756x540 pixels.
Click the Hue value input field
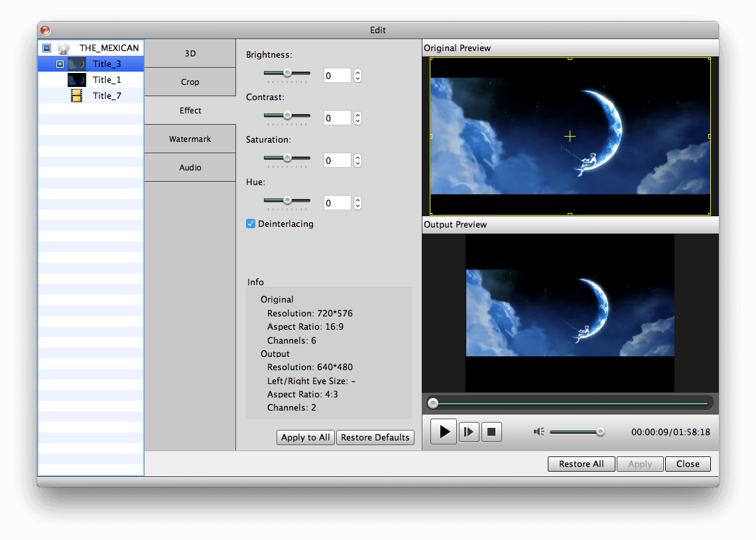[338, 203]
